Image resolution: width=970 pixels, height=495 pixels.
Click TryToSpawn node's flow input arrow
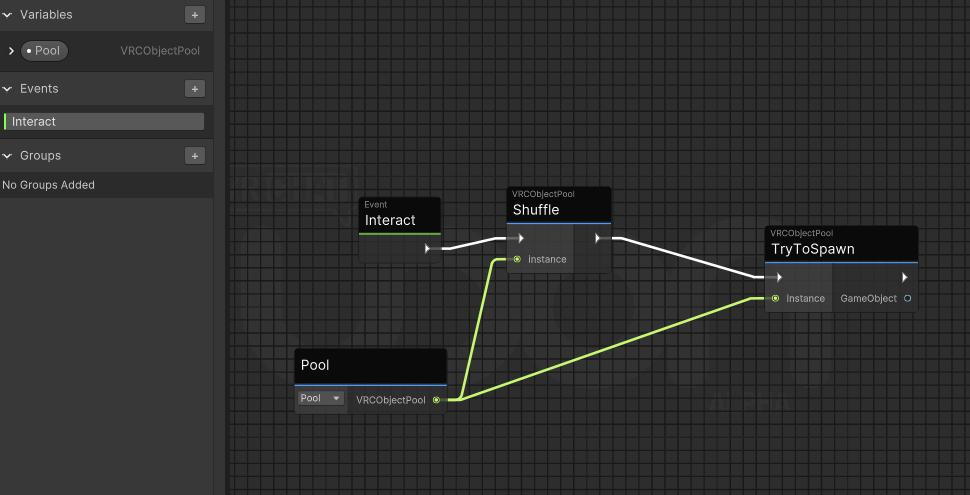click(x=779, y=278)
